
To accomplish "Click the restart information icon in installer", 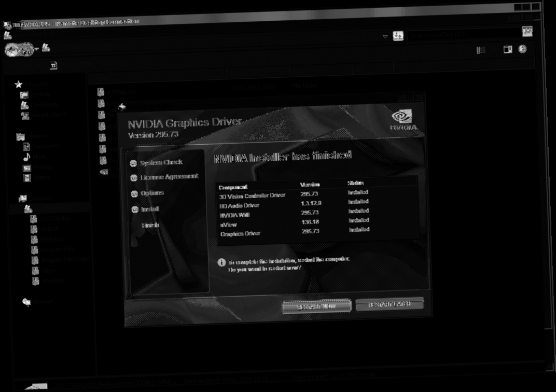I will click(x=221, y=262).
